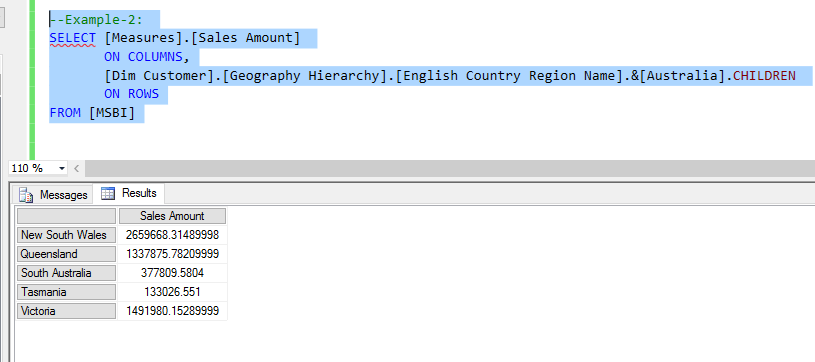Click the Messages tab icon

[x=26, y=195]
